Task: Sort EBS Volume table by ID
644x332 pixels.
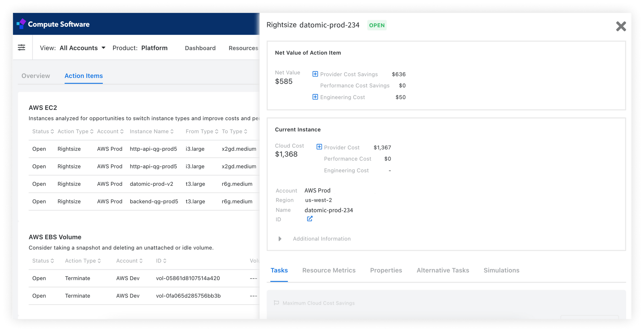Action: tap(161, 261)
